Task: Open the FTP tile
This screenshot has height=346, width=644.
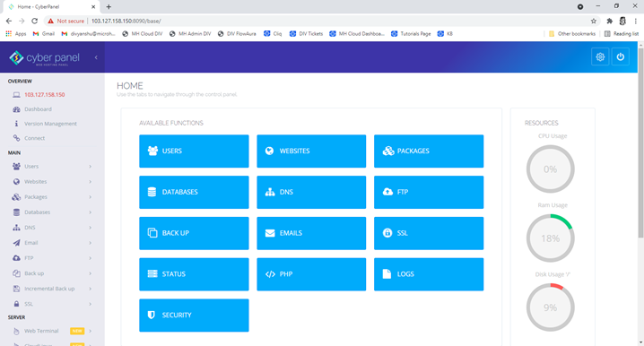Action: pos(429,192)
